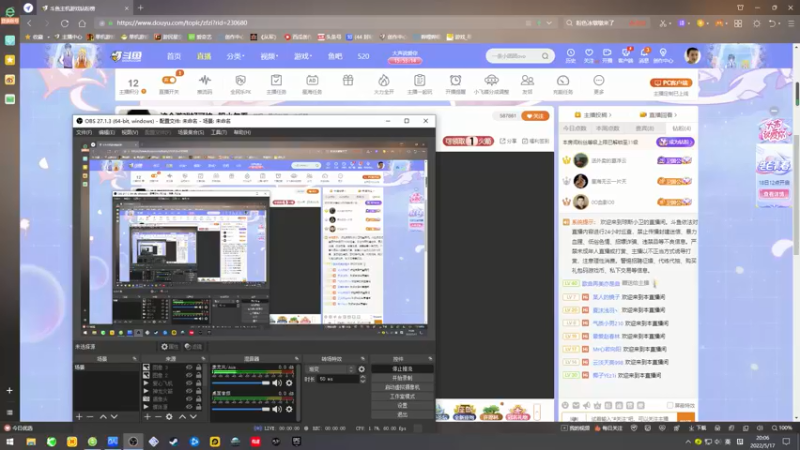Open the 渐变 transition type dropdown

[330, 369]
